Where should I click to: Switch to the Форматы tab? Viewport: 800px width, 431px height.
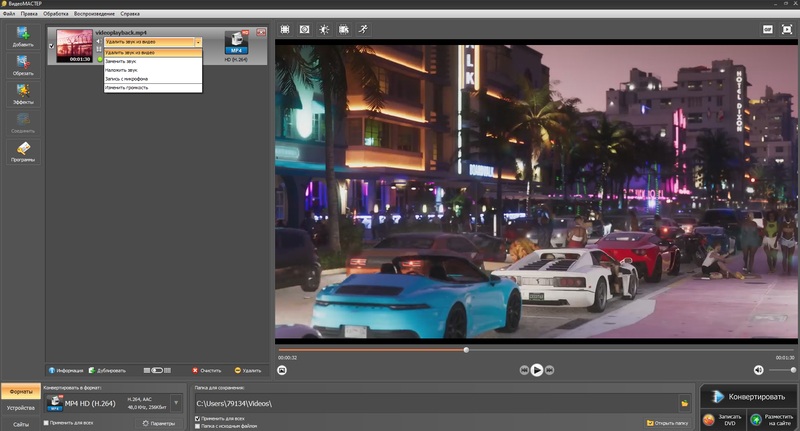[x=21, y=392]
